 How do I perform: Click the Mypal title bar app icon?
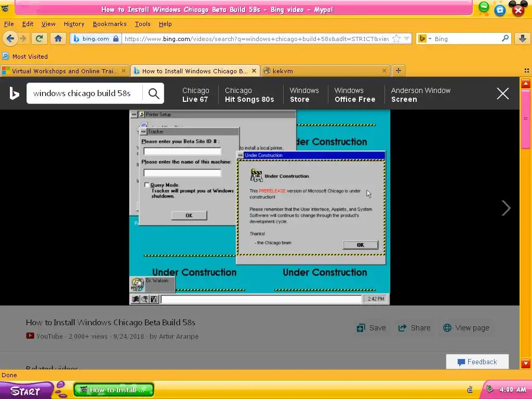[5, 8]
